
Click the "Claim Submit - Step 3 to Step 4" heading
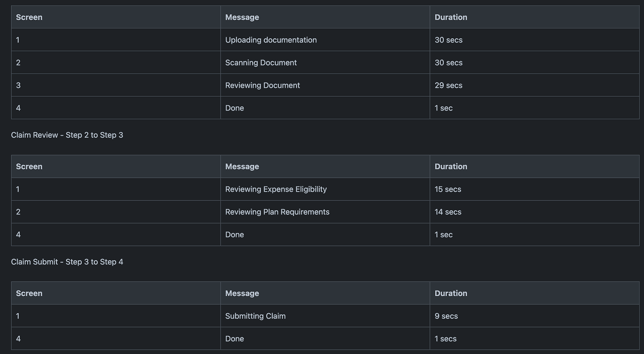tap(67, 262)
